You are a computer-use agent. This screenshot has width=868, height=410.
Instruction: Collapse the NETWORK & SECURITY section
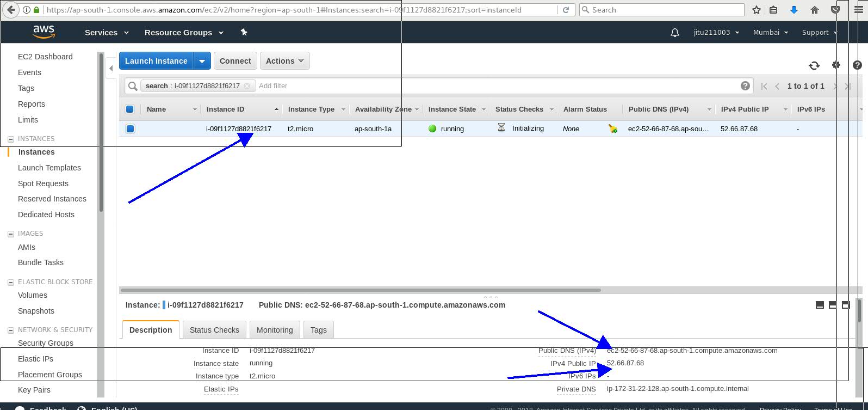click(11, 330)
